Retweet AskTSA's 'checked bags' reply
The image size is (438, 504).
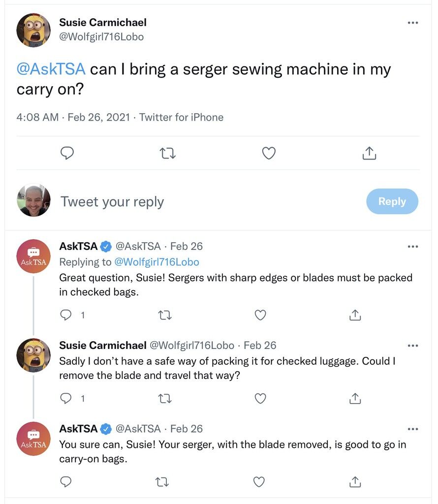[165, 315]
